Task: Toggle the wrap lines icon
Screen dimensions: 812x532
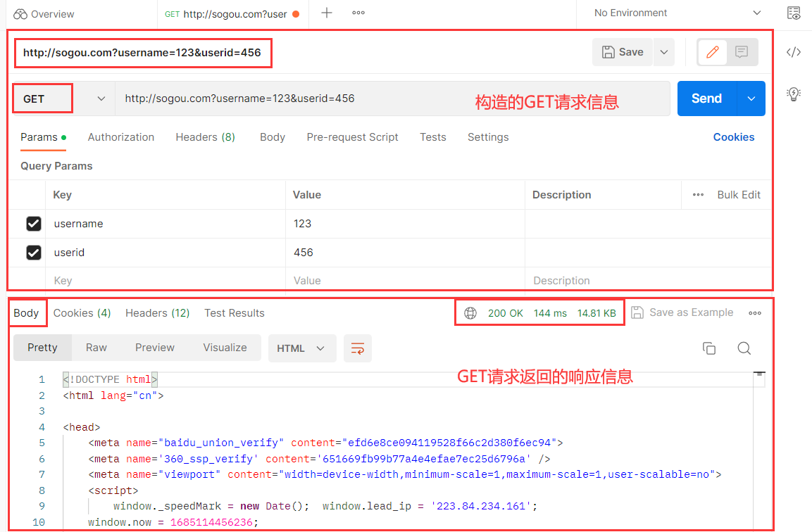Action: (x=357, y=348)
